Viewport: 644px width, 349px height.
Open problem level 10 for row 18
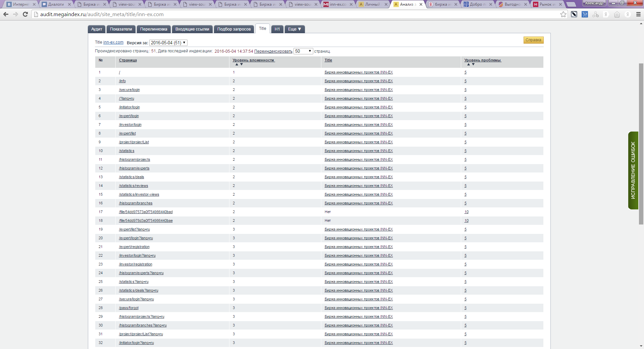click(467, 221)
